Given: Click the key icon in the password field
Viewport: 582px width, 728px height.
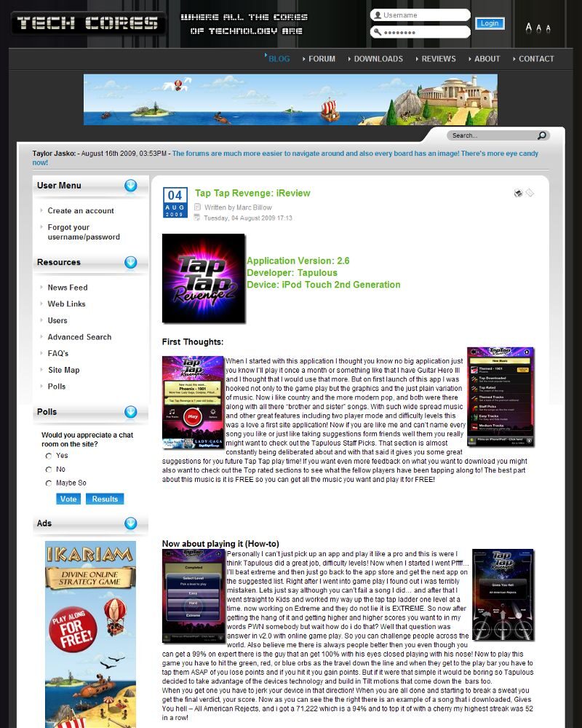Looking at the screenshot, I should coord(378,32).
